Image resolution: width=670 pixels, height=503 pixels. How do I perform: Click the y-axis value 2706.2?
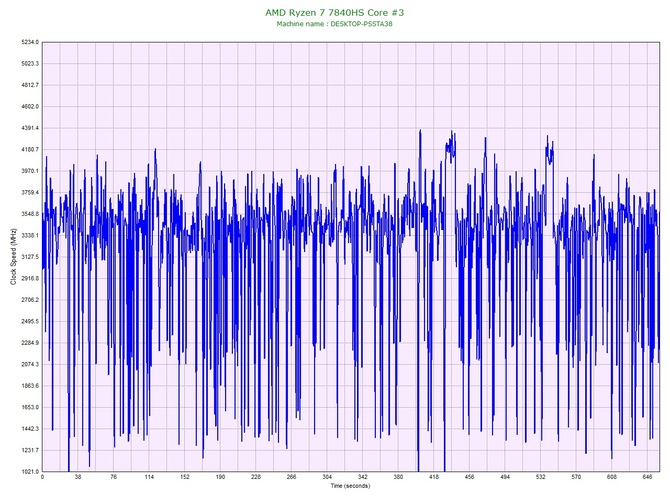30,300
